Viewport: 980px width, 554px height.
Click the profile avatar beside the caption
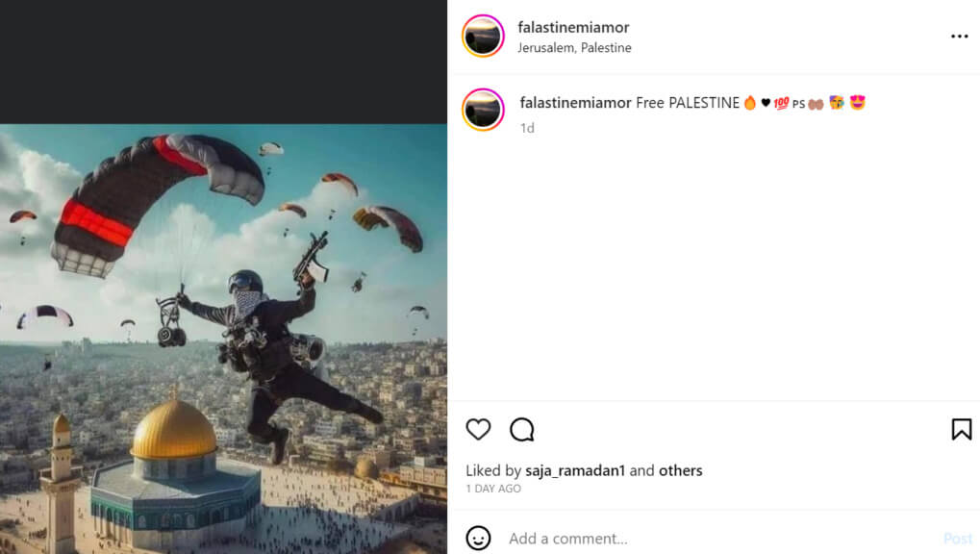click(x=483, y=110)
